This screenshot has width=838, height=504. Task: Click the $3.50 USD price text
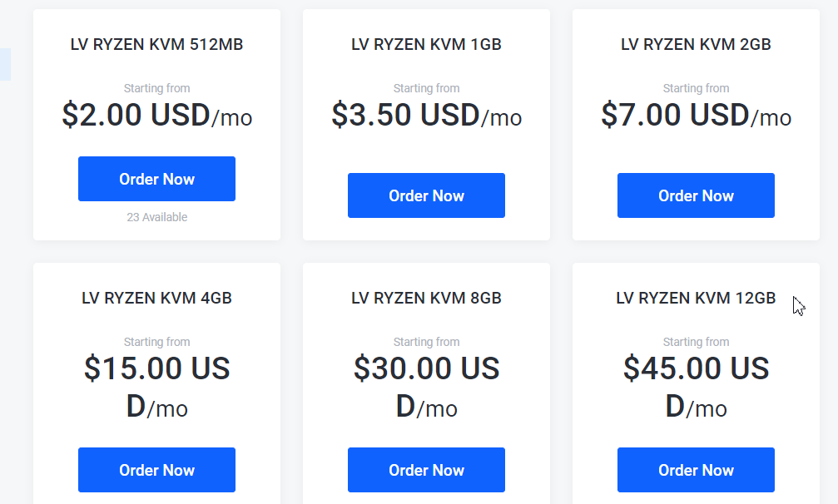[x=426, y=116]
